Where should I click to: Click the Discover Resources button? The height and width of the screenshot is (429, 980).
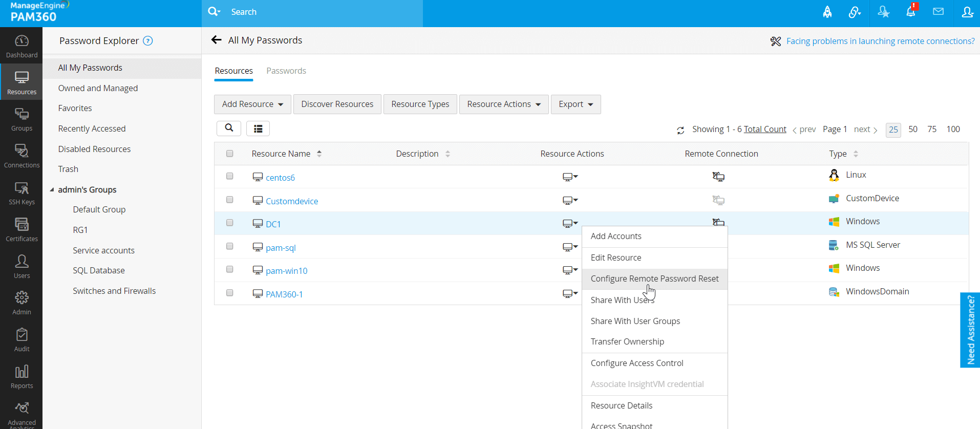(337, 104)
